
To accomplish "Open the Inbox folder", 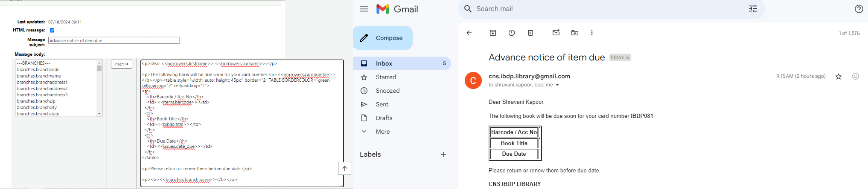I will [x=384, y=63].
